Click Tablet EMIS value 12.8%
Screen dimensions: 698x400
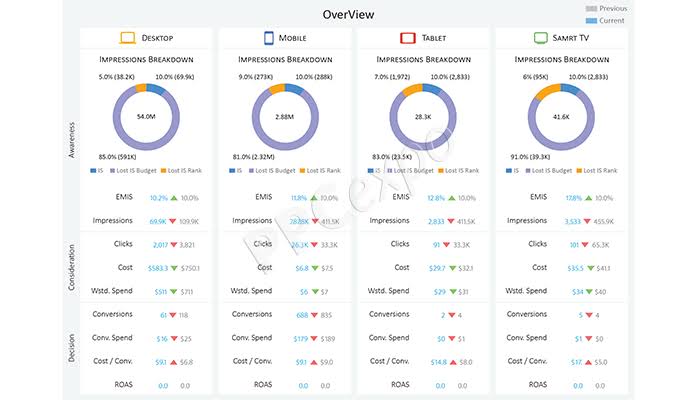436,198
